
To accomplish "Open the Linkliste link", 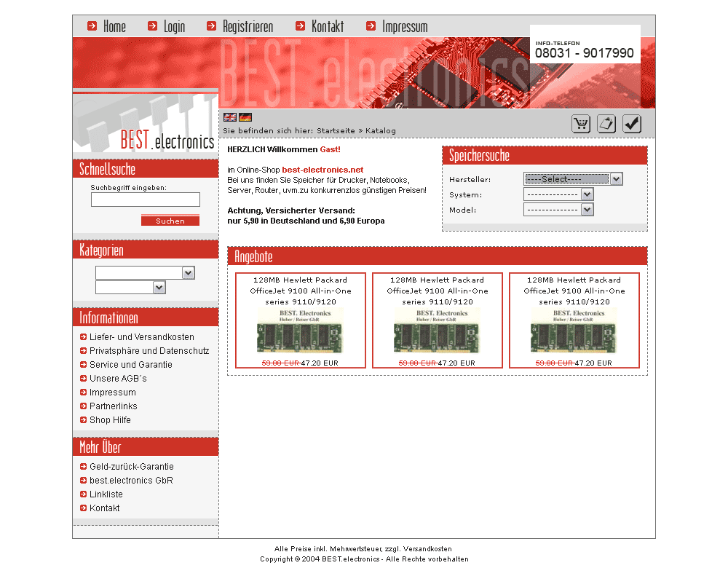I will [x=106, y=494].
